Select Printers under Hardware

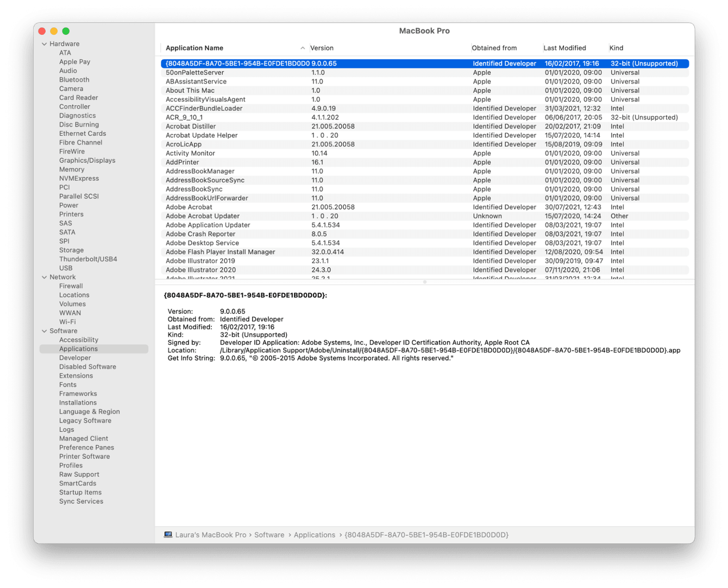coord(71,214)
